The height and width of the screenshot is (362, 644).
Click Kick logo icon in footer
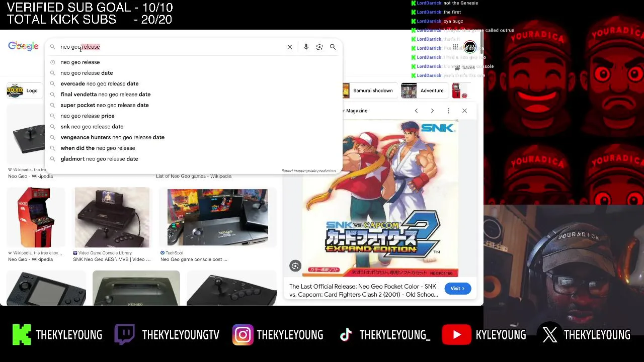[22, 335]
